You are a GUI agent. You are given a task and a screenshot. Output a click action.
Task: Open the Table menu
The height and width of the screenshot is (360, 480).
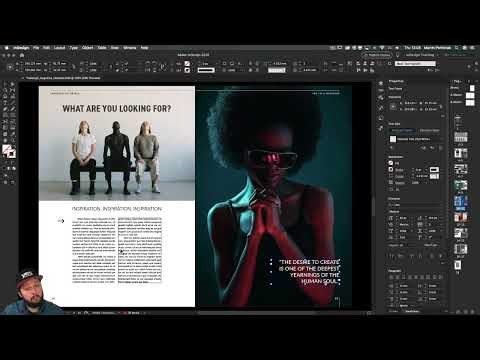click(102, 48)
